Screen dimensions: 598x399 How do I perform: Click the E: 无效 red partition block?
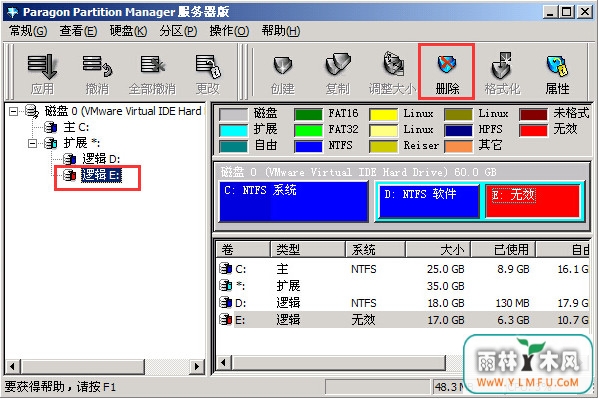533,202
